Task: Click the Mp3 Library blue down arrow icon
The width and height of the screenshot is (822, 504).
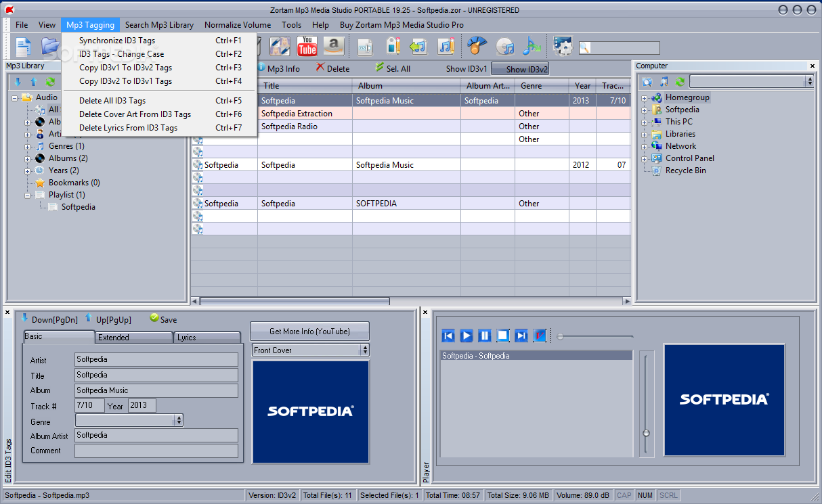Action: tap(18, 81)
